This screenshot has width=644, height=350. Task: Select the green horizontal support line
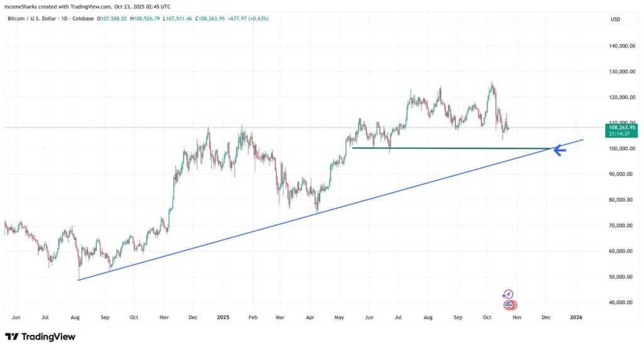(x=440, y=148)
